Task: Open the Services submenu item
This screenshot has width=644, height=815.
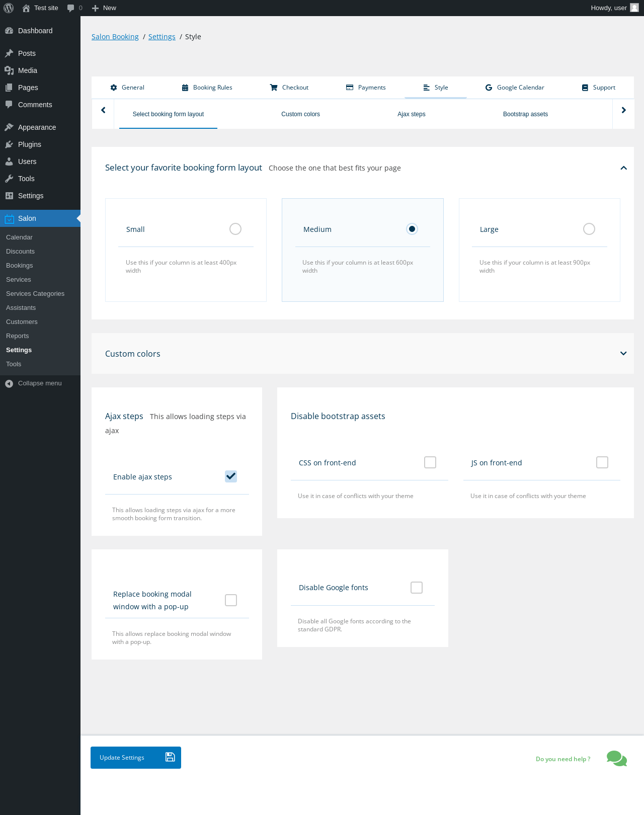Action: click(19, 280)
